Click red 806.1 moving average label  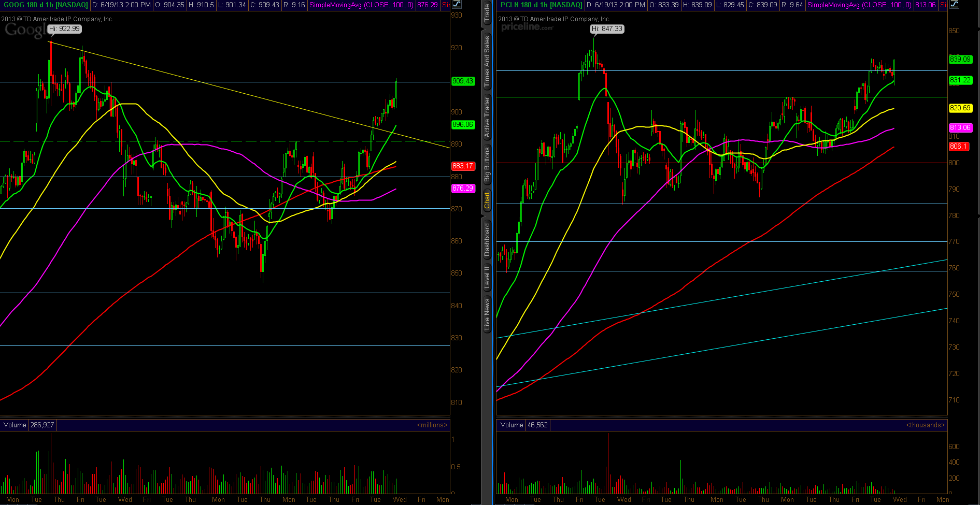coord(958,147)
